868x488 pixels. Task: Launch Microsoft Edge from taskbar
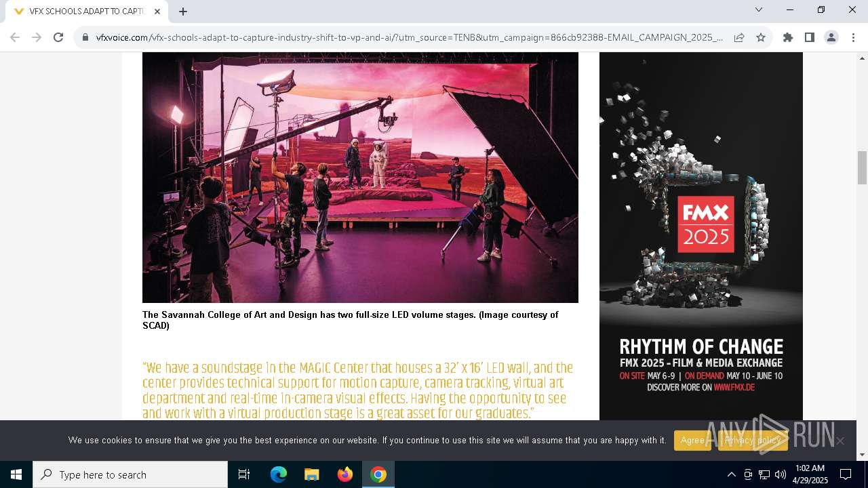[279, 474]
